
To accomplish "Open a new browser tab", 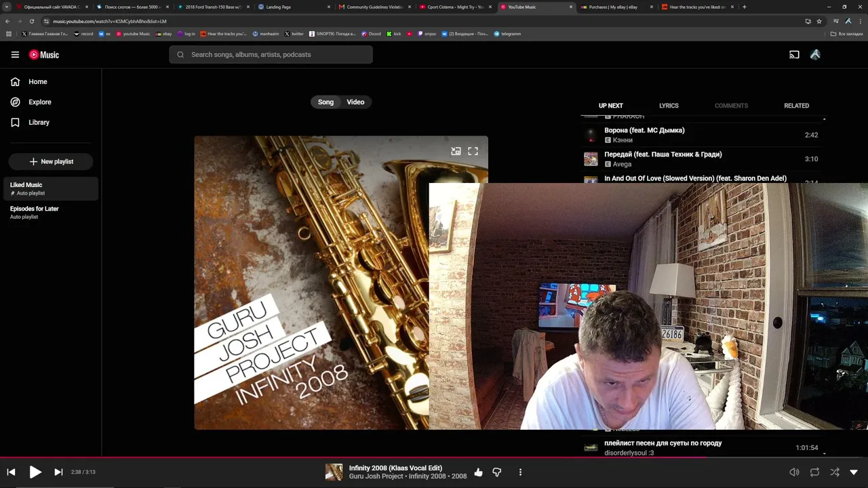I will 745,7.
